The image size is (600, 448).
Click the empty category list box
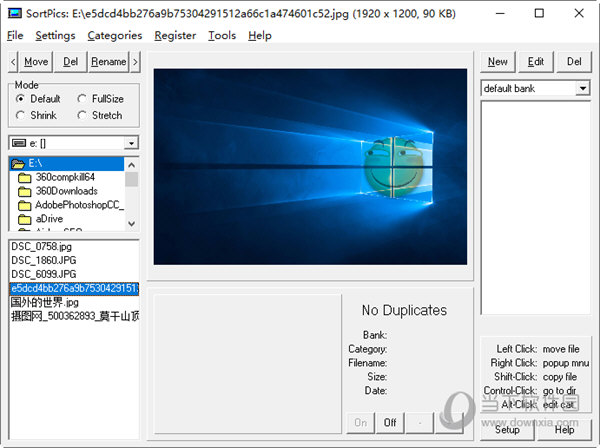(x=536, y=208)
